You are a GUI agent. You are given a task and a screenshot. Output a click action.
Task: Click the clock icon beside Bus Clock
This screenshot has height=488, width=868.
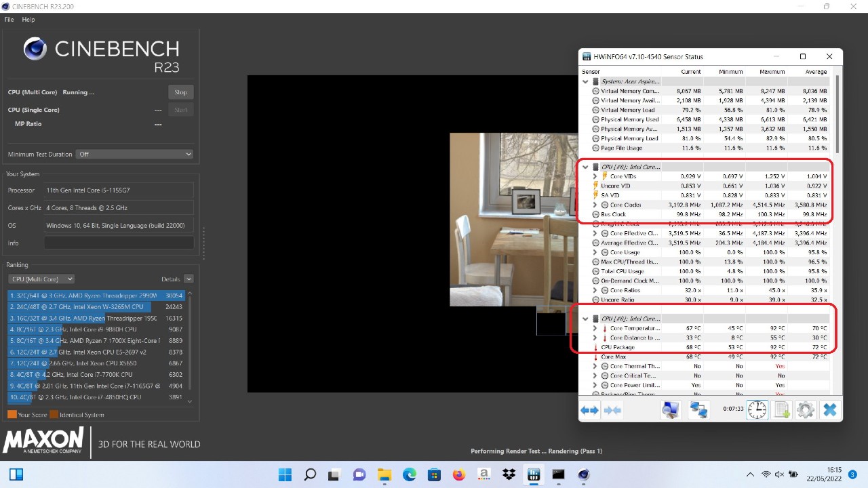[595, 214]
